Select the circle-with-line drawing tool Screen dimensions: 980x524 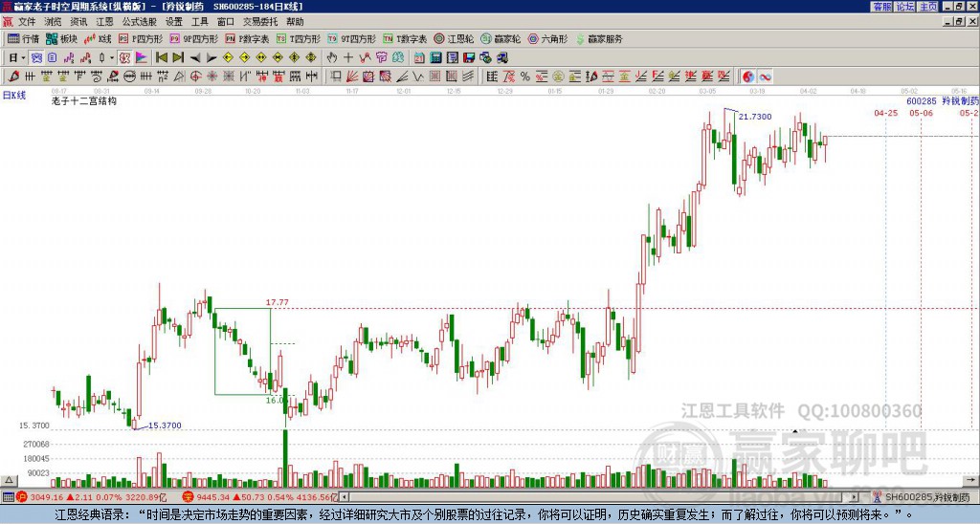tap(129, 76)
